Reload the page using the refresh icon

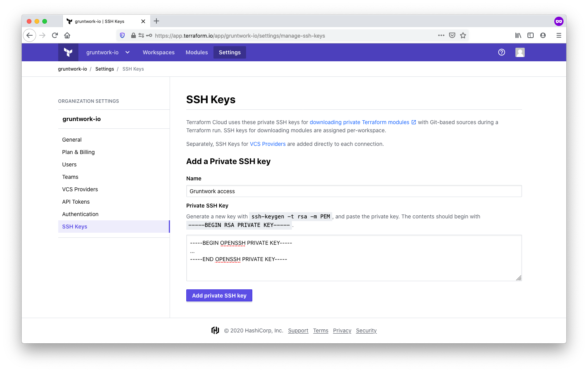(54, 35)
